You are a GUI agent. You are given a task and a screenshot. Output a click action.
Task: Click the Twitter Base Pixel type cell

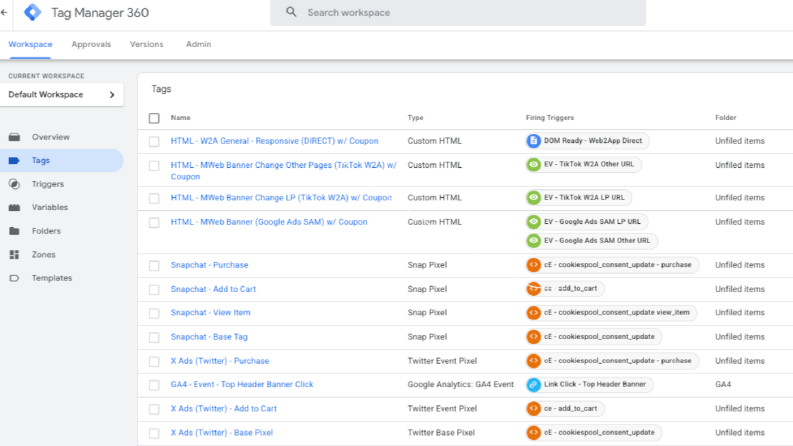pyautogui.click(x=441, y=432)
